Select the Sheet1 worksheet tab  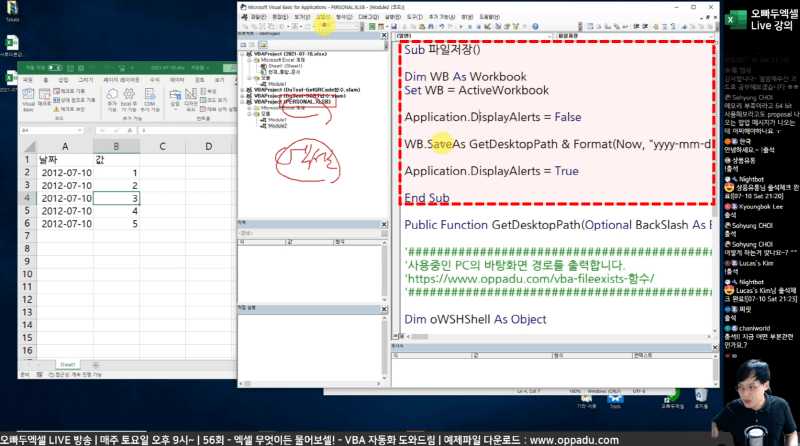click(x=66, y=364)
